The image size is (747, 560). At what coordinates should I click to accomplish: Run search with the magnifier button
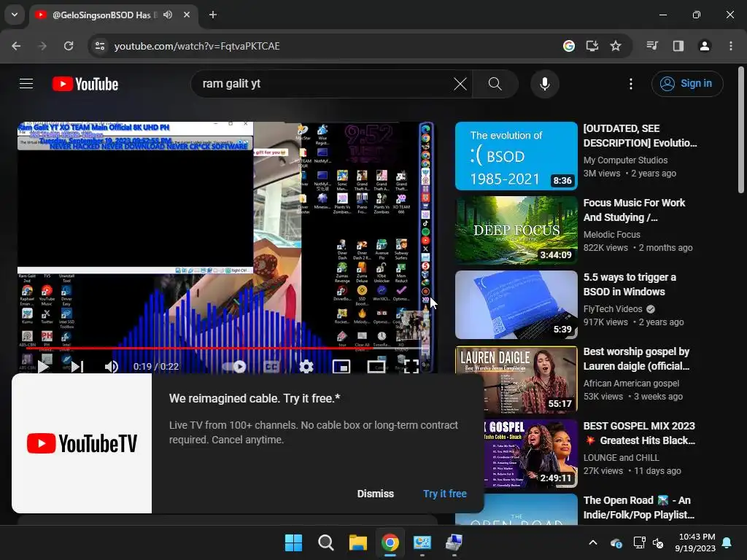(x=495, y=84)
